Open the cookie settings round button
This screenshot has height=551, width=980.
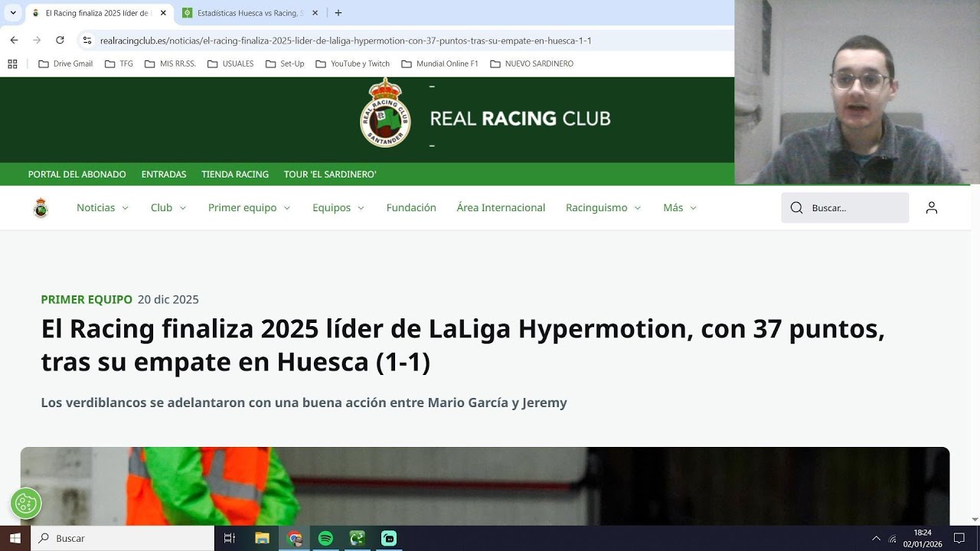[x=26, y=504]
